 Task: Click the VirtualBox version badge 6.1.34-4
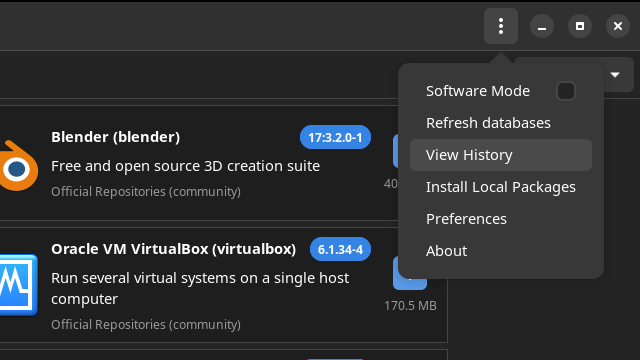click(340, 249)
